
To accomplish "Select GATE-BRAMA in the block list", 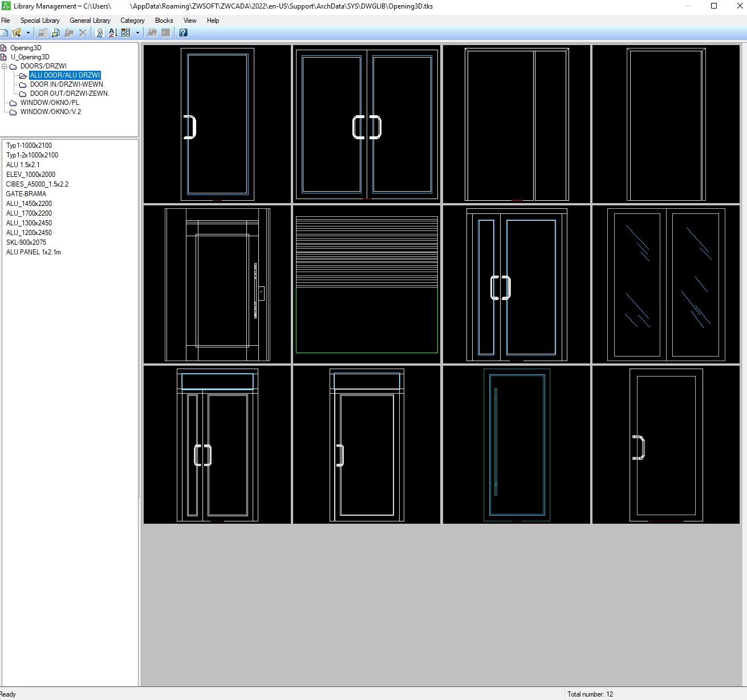I will (26, 194).
